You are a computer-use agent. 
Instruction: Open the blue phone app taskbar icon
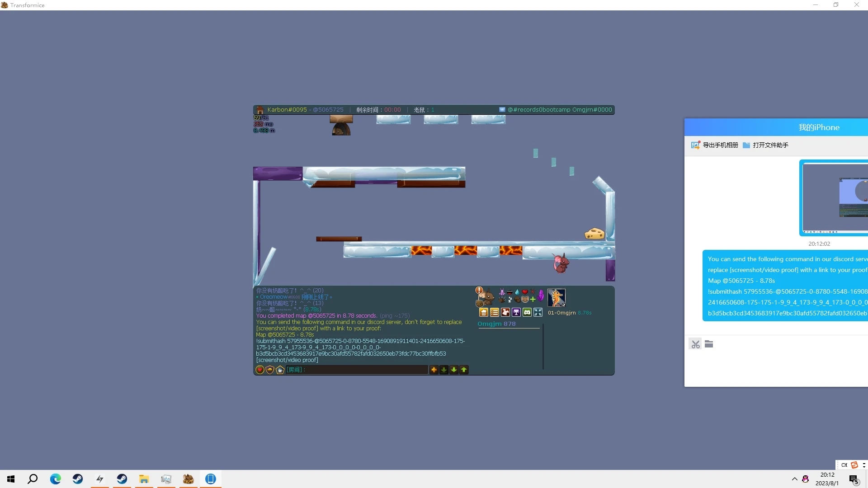(210, 479)
